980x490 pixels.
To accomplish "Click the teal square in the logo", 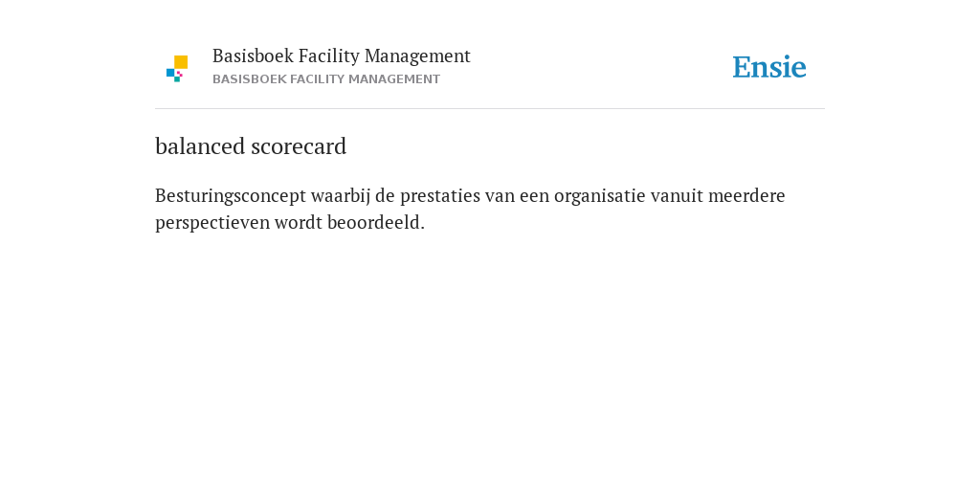I will (x=177, y=79).
